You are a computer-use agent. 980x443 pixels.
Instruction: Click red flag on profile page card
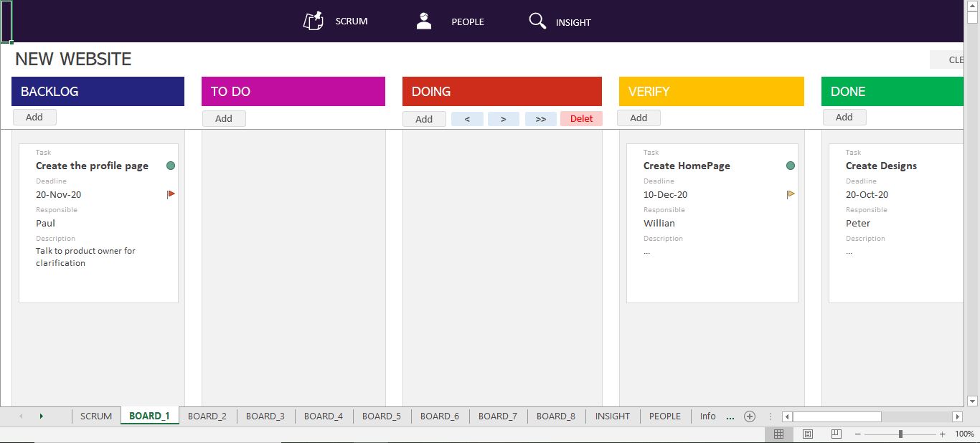(x=171, y=194)
